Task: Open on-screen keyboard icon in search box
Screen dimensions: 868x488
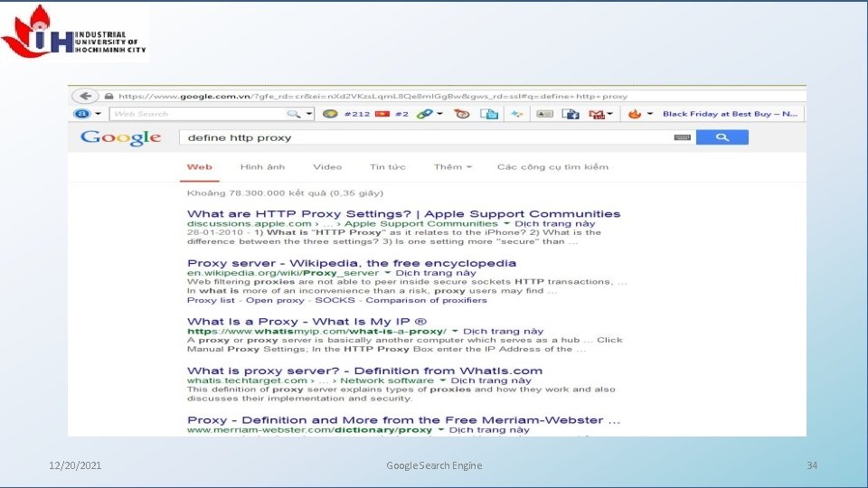Action: coord(682,137)
